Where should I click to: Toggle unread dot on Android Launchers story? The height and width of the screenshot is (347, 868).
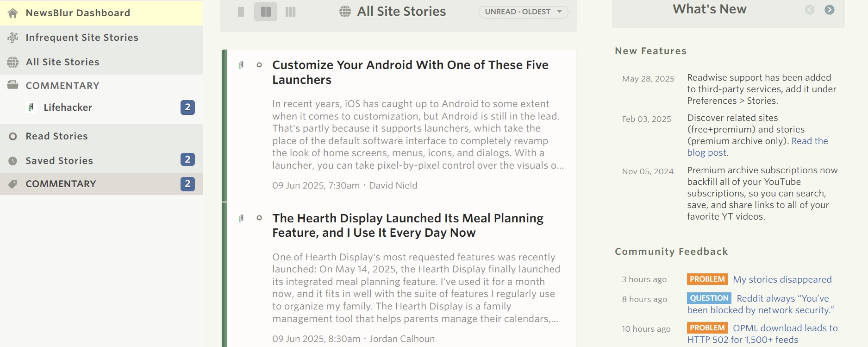[259, 65]
